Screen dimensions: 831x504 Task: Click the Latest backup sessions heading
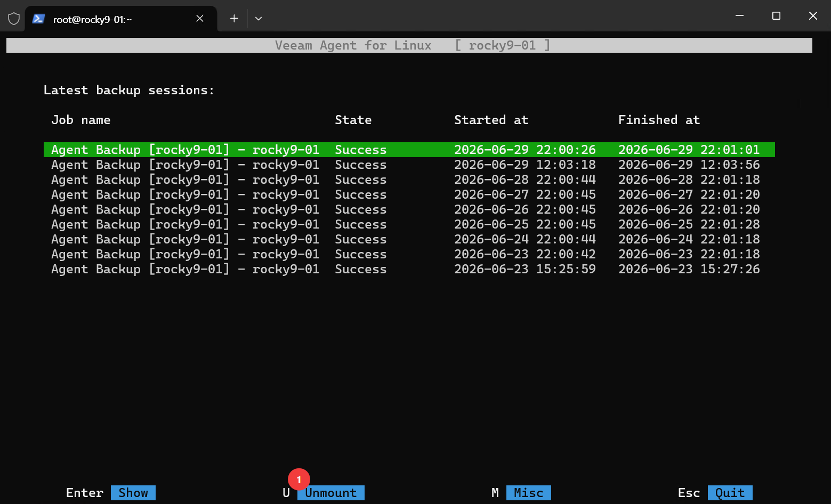point(129,90)
